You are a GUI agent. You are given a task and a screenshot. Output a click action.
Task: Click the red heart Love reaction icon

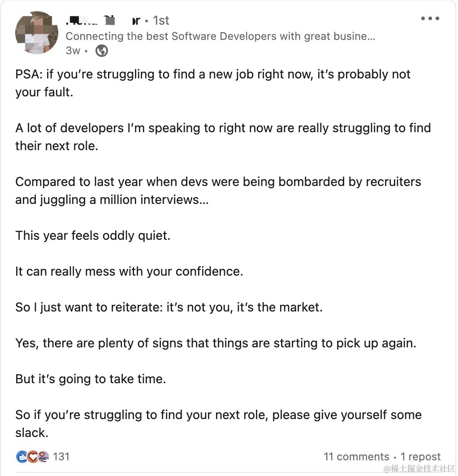coord(32,457)
